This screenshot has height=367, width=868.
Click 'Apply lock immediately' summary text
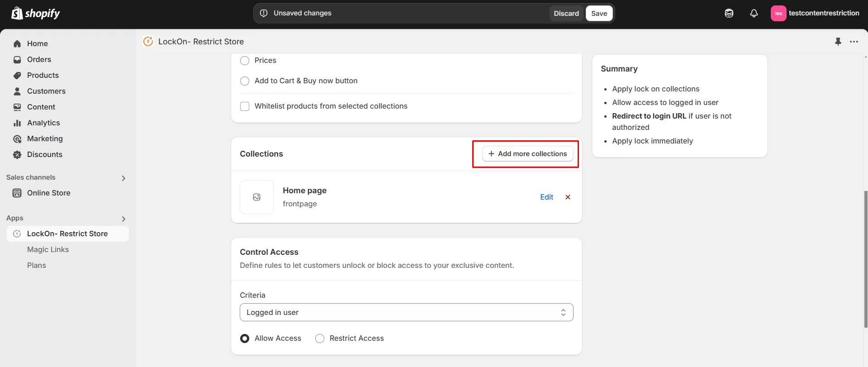coord(652,141)
